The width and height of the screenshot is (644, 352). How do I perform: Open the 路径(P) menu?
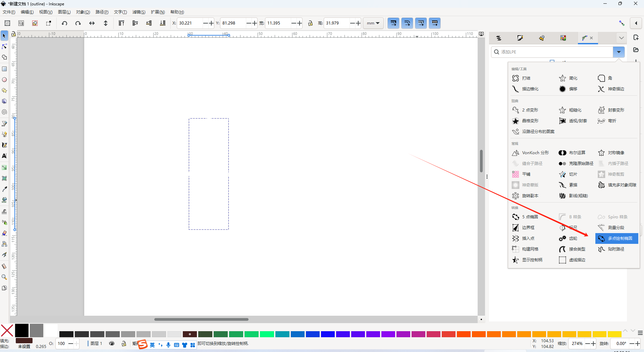tap(102, 12)
